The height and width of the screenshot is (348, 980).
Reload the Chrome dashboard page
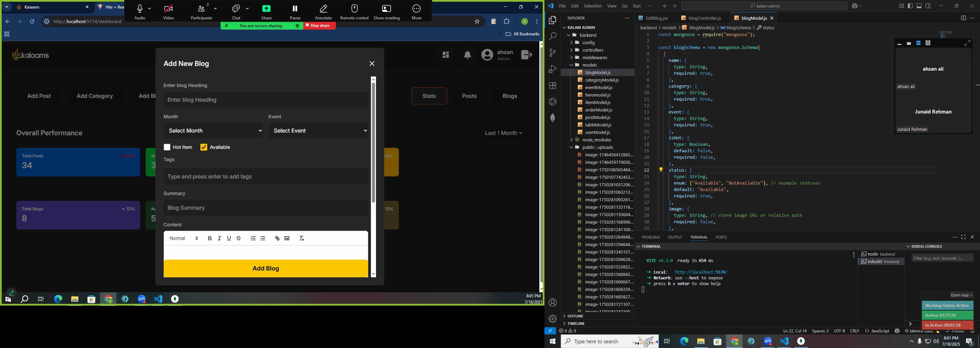pos(32,22)
